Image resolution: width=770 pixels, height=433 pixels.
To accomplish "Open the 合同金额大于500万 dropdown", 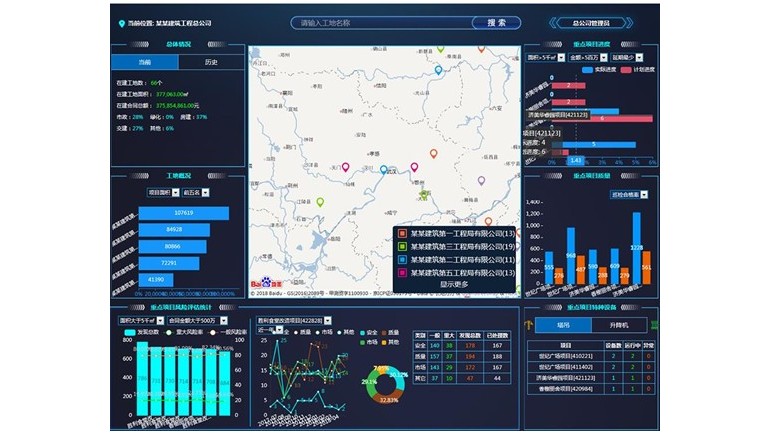I will (x=197, y=321).
